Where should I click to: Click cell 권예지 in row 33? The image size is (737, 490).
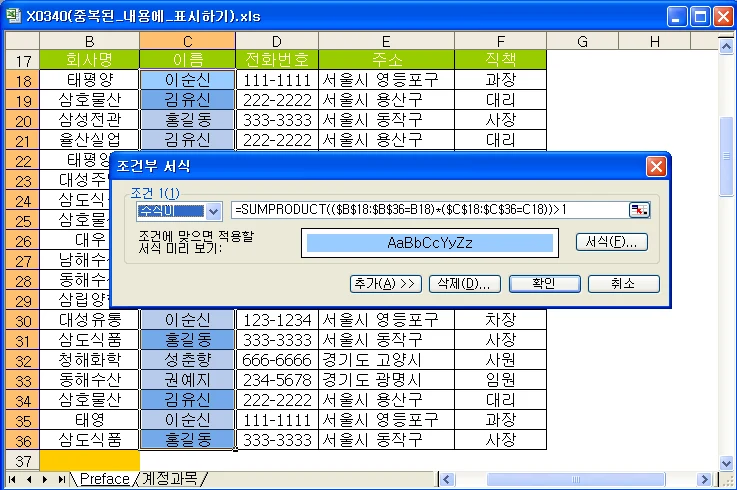[x=188, y=380]
